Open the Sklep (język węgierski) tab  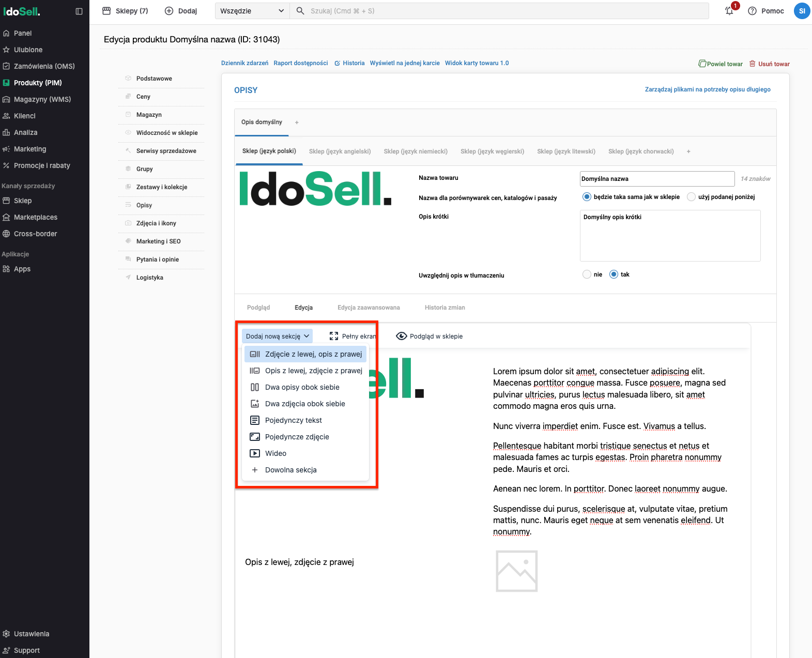point(492,151)
